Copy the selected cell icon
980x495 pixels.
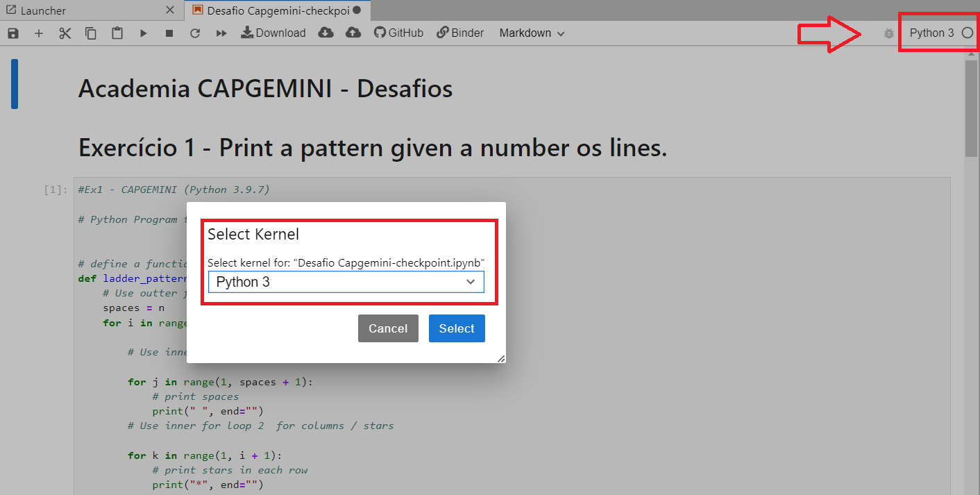pos(91,33)
